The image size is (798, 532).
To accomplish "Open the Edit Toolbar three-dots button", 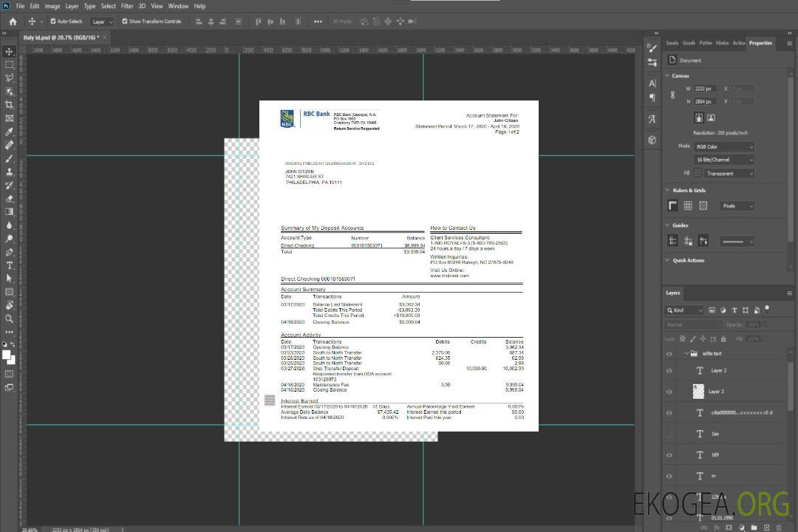I will click(9, 332).
